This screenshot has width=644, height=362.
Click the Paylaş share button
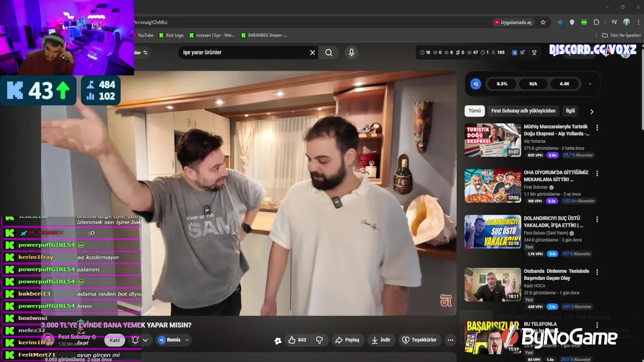click(347, 340)
